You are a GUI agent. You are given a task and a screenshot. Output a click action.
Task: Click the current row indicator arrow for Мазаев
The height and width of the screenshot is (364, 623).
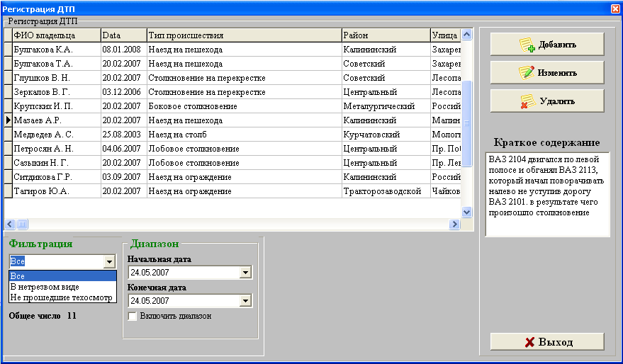[x=9, y=120]
